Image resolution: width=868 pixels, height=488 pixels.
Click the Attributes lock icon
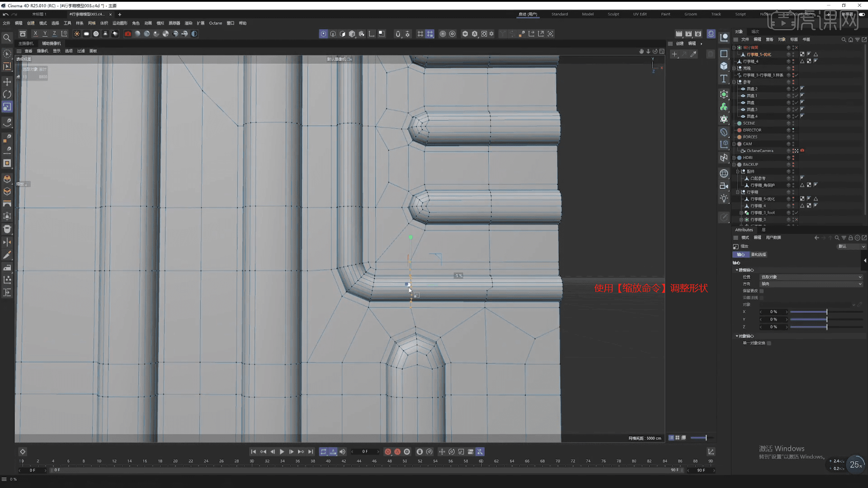pyautogui.click(x=850, y=238)
